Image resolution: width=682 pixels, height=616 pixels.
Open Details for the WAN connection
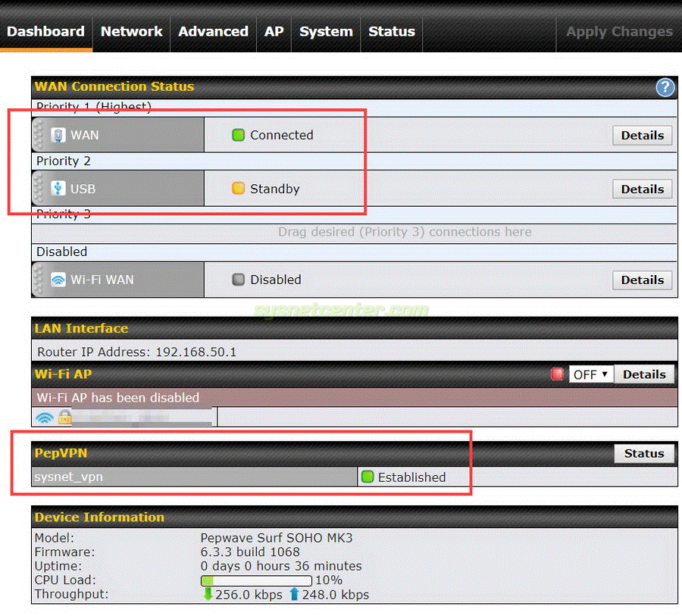pos(643,136)
